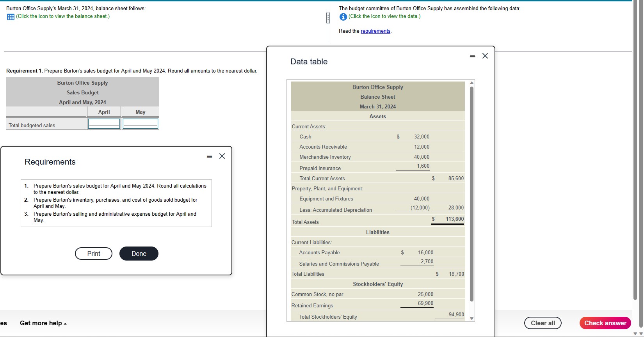
Task: Close the Data table dialog
Action: pyautogui.click(x=485, y=56)
